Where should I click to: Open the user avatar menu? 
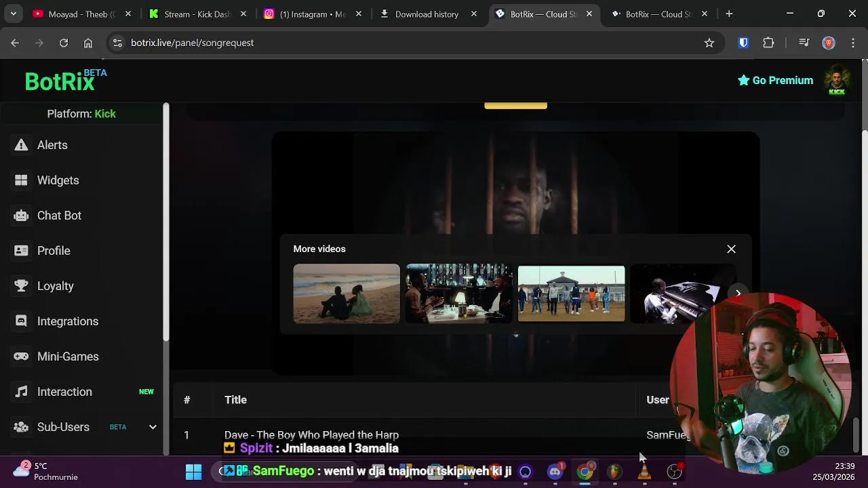tap(837, 81)
